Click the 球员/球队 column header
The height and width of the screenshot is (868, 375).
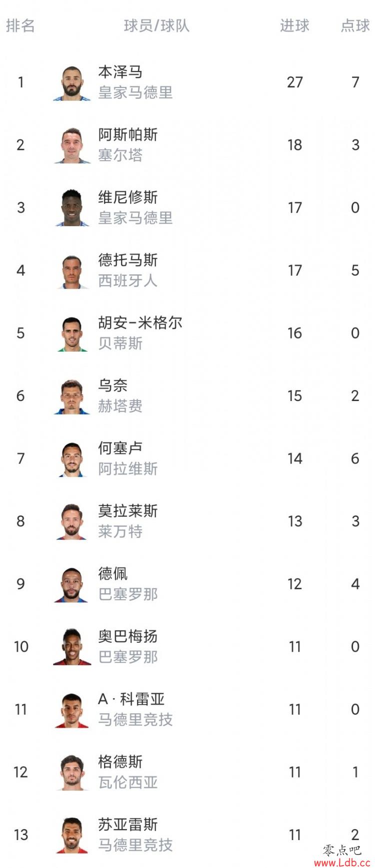tap(156, 25)
